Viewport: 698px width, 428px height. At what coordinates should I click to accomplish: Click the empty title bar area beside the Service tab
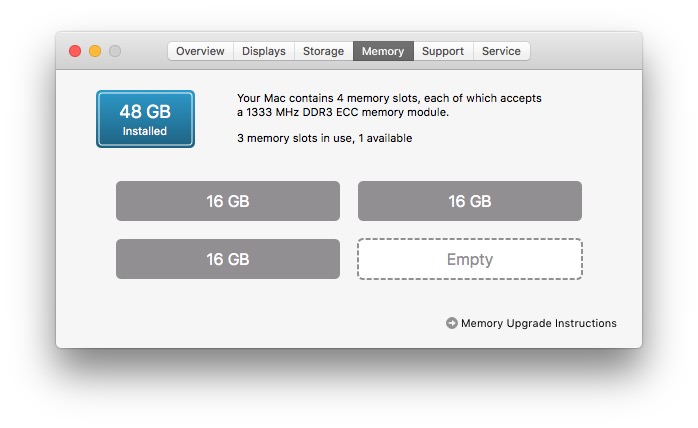pos(585,51)
